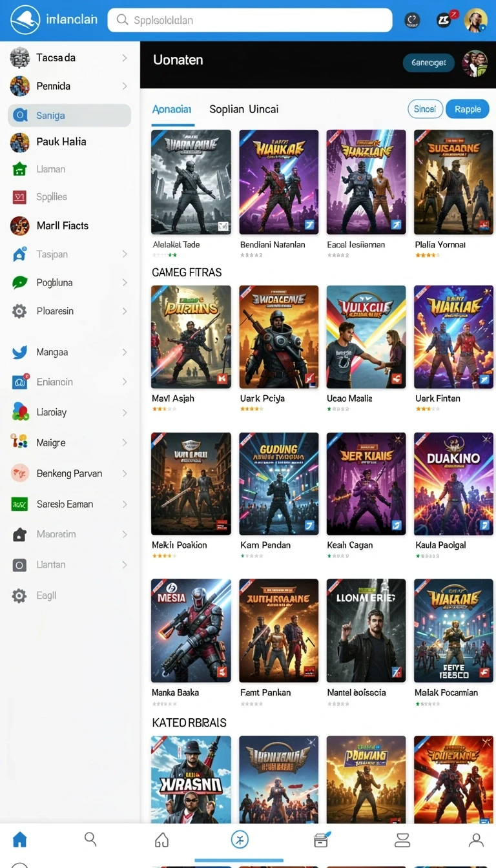Viewport: 496px width, 868px height.
Task: Open the Alalalat Tade game cover
Action: tap(191, 182)
